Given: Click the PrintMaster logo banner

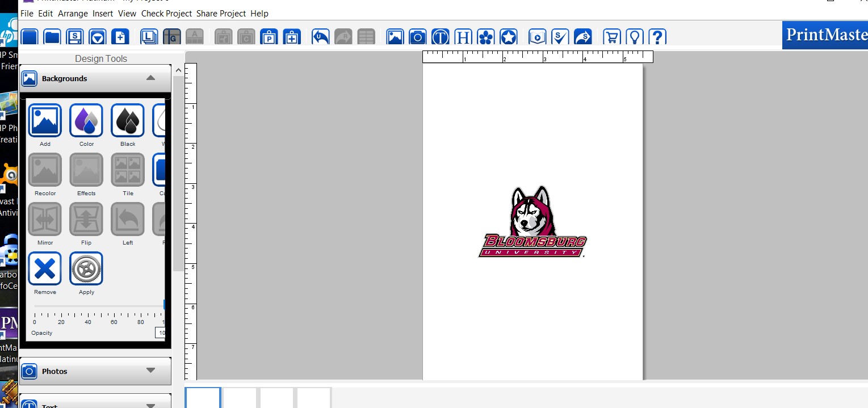Looking at the screenshot, I should [x=825, y=35].
